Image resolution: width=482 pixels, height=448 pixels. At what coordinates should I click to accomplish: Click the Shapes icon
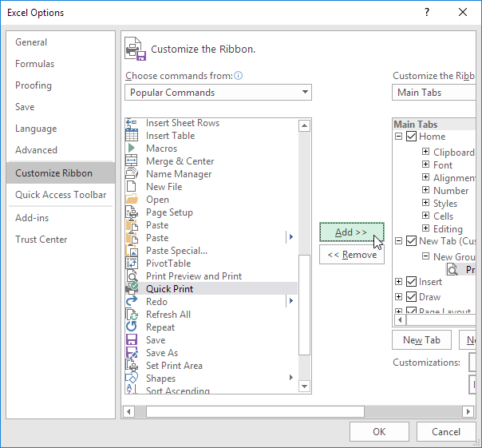[x=132, y=379]
